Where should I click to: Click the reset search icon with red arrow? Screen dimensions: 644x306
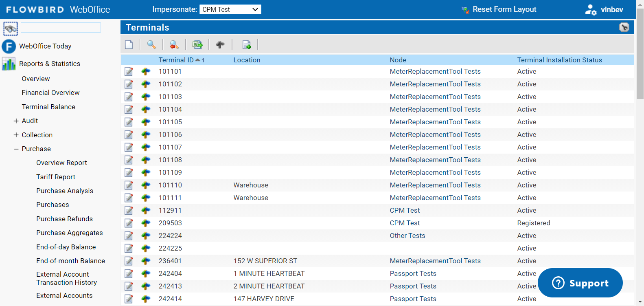click(x=174, y=44)
